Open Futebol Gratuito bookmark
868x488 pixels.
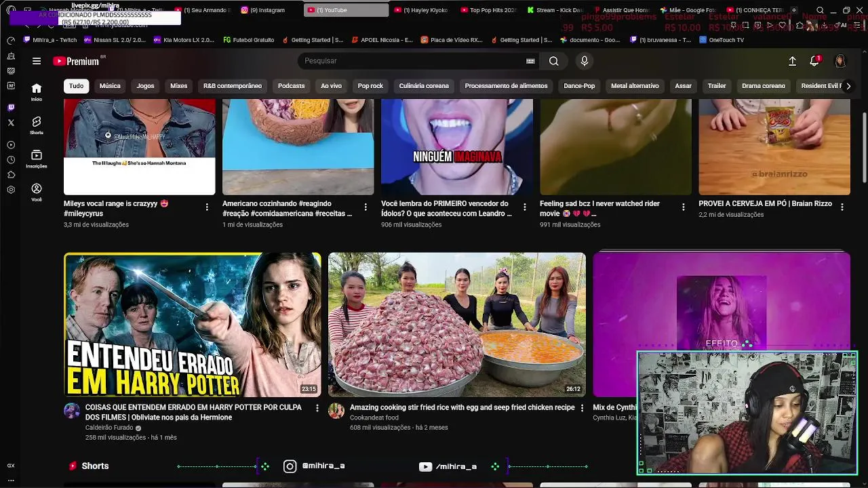point(248,40)
